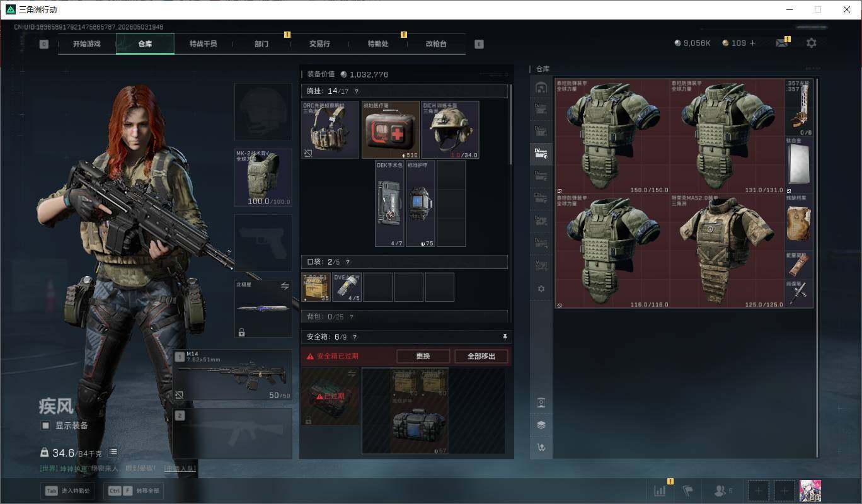Select the DRC先进侦察胸挂 chest rig item
Viewport: 862px width, 504px height.
(331, 130)
